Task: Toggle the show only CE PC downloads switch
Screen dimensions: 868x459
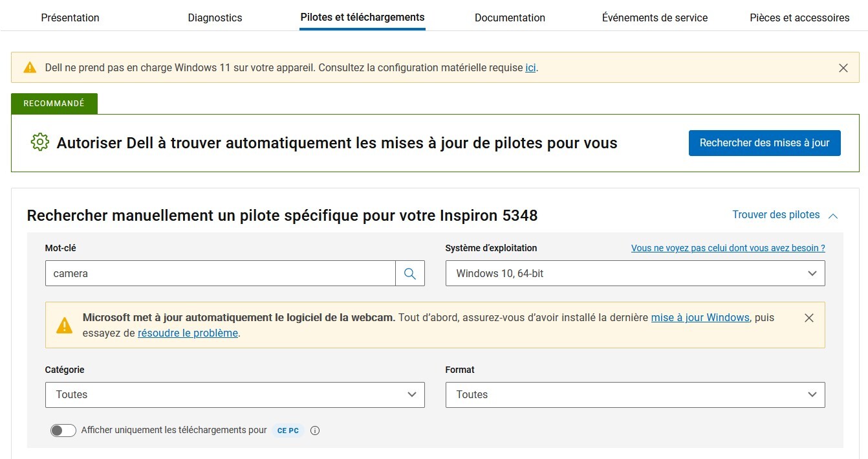Action: click(63, 431)
